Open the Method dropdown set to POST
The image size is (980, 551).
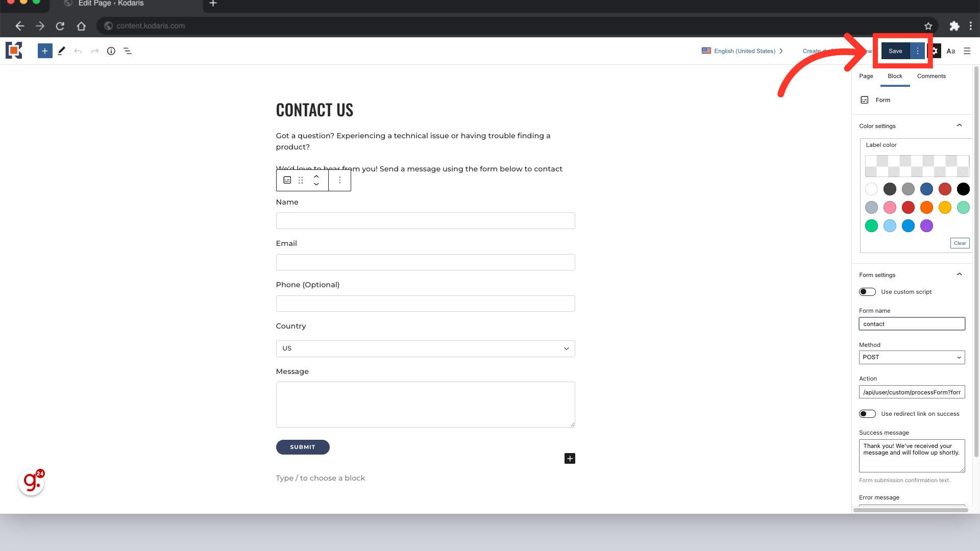(912, 357)
